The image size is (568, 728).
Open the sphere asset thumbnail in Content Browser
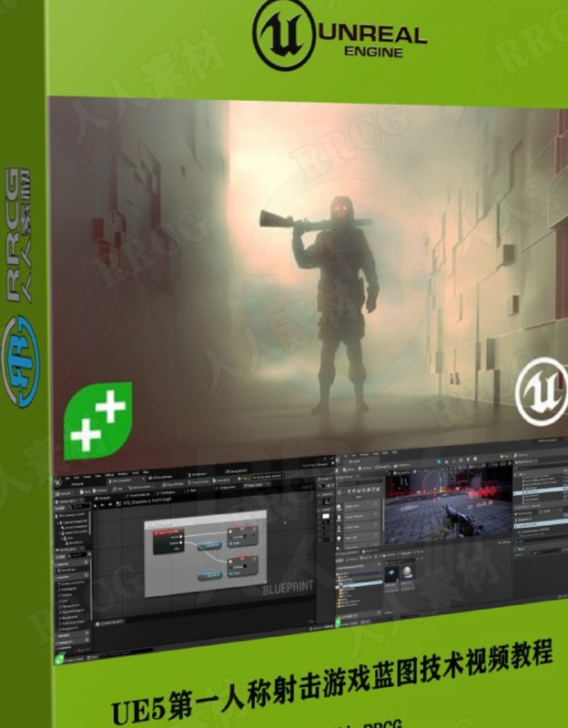click(407, 572)
